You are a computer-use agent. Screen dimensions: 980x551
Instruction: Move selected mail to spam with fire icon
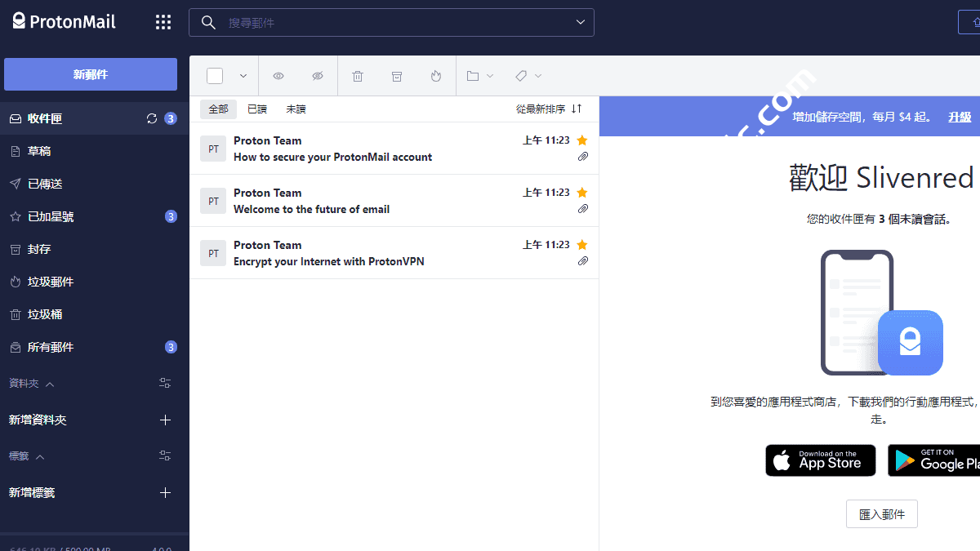(x=436, y=76)
